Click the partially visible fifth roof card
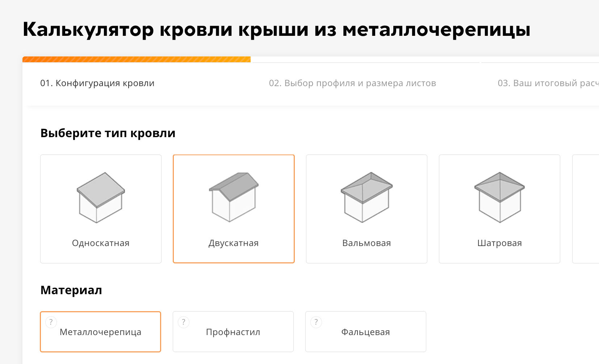The width and height of the screenshot is (599, 364). pos(586,209)
